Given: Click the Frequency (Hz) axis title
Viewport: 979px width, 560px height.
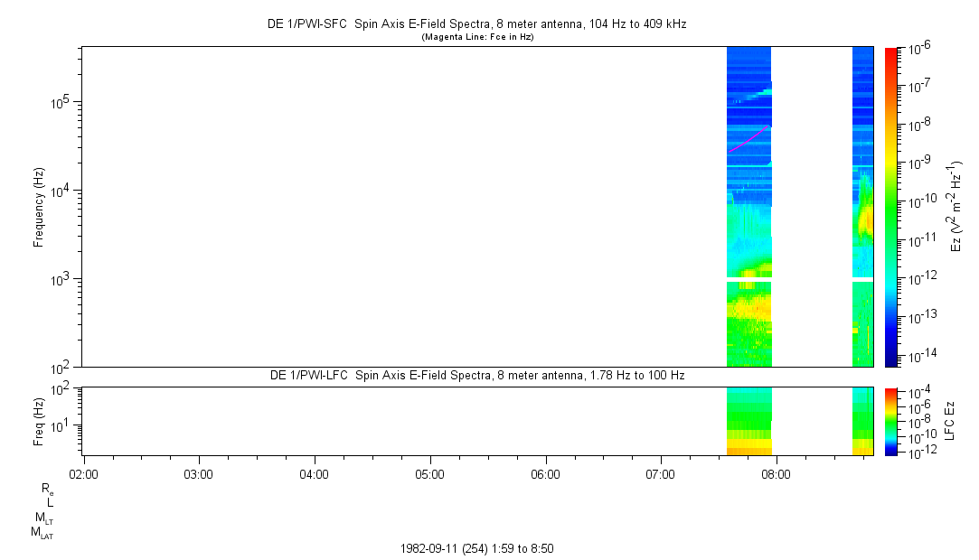Looking at the screenshot, I should coord(39,208).
